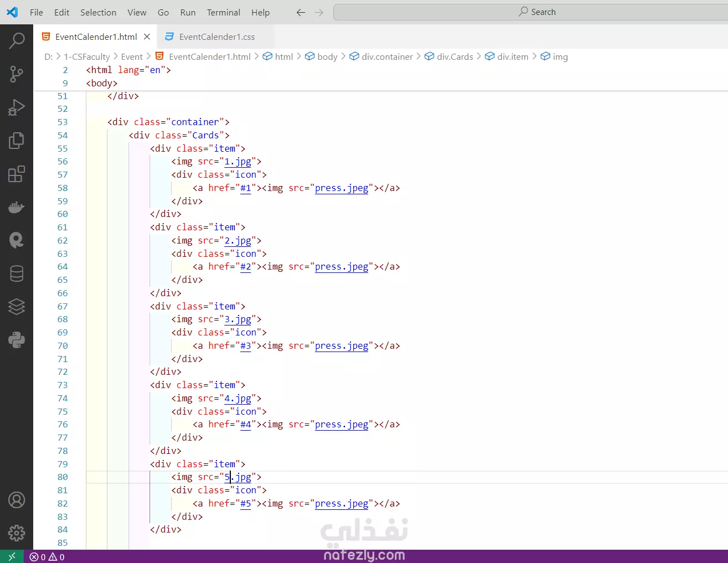Click line number 53 in the gutter
728x563 pixels.
point(63,122)
